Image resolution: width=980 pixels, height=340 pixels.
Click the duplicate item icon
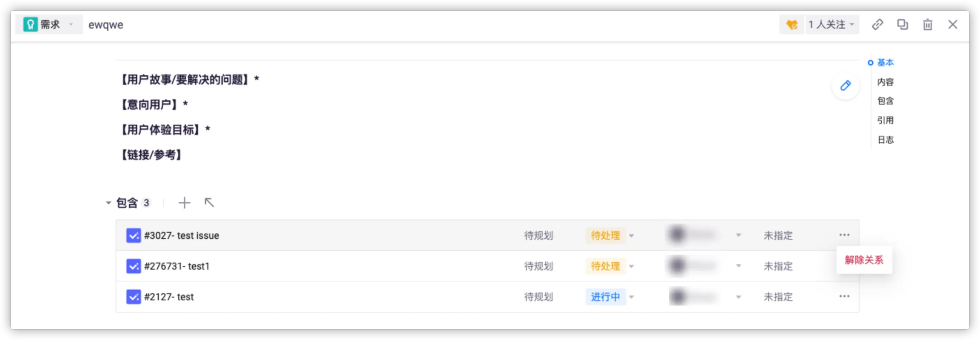[902, 25]
